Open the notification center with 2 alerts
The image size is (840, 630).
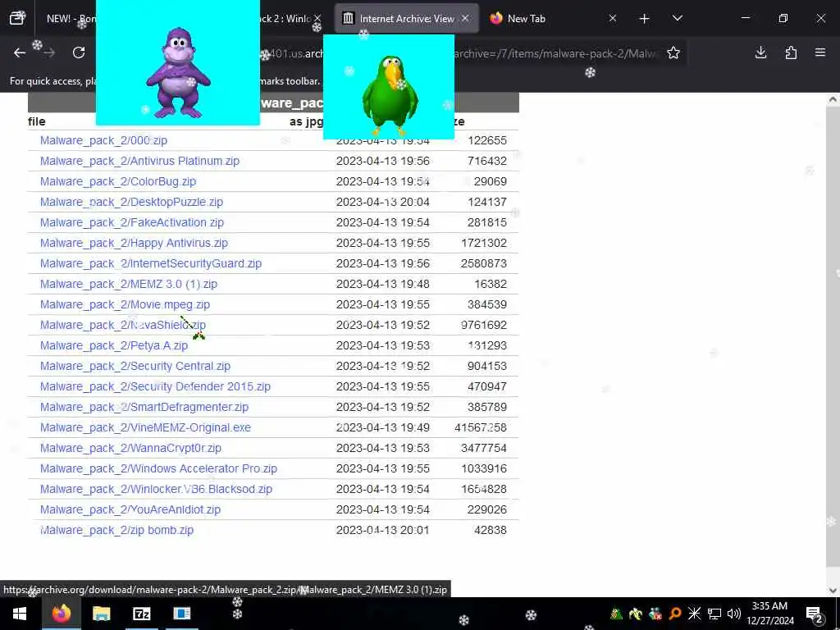pyautogui.click(x=815, y=614)
